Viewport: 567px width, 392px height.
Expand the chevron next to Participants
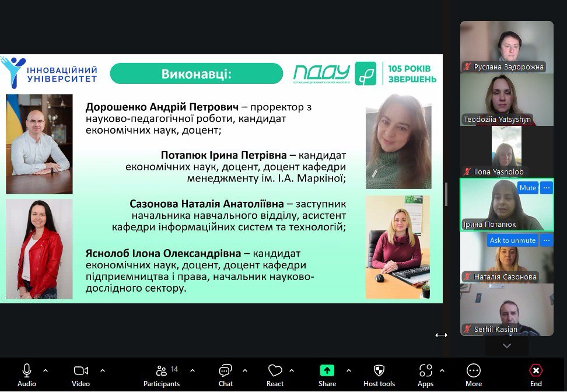coord(192,370)
